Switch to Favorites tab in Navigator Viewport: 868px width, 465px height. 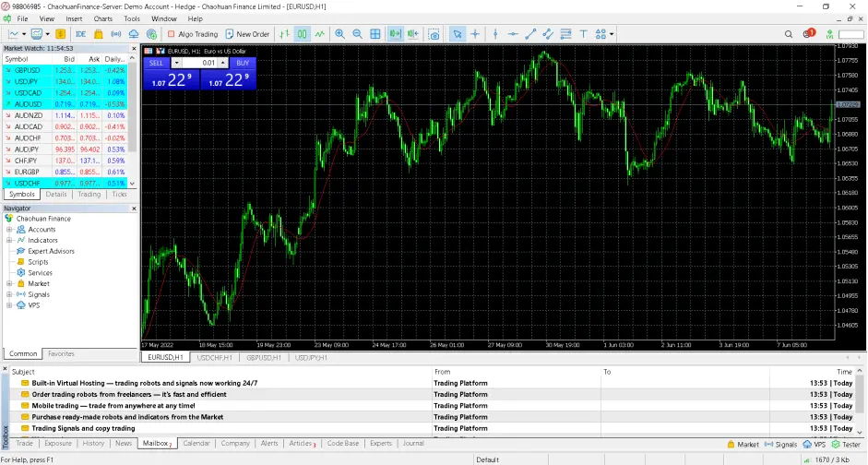[x=61, y=353]
